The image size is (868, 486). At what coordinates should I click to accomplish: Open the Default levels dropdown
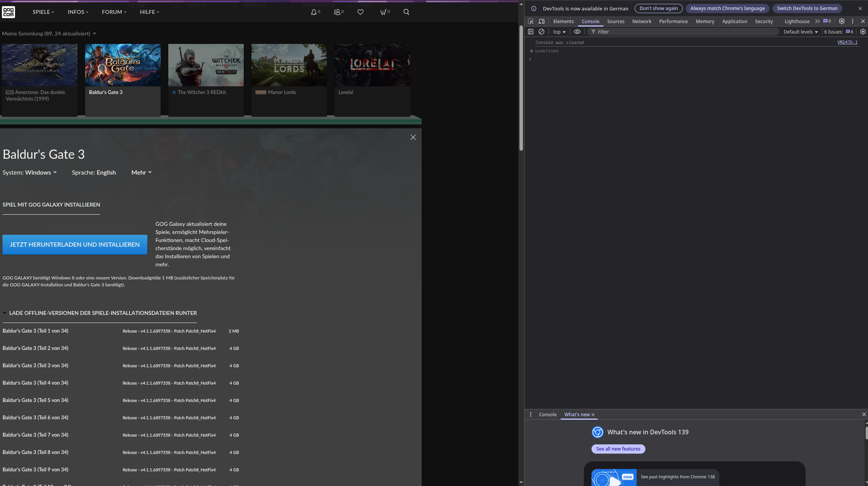tap(800, 32)
